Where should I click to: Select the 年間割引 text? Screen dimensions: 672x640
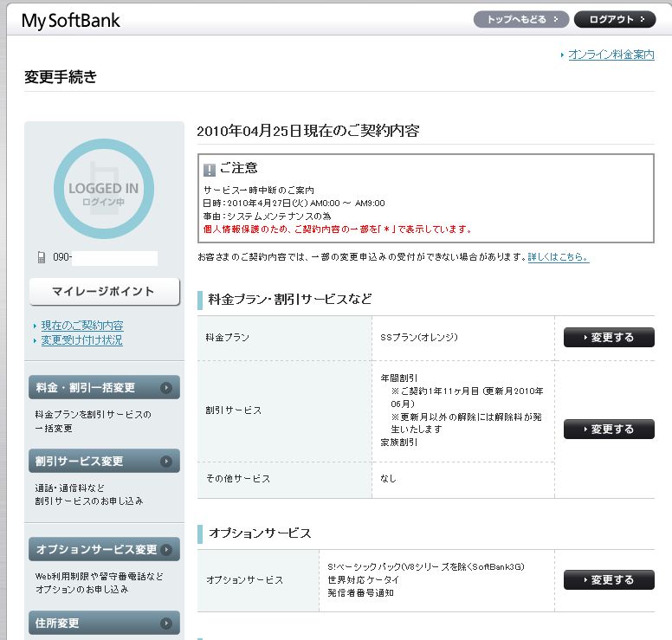pos(398,378)
